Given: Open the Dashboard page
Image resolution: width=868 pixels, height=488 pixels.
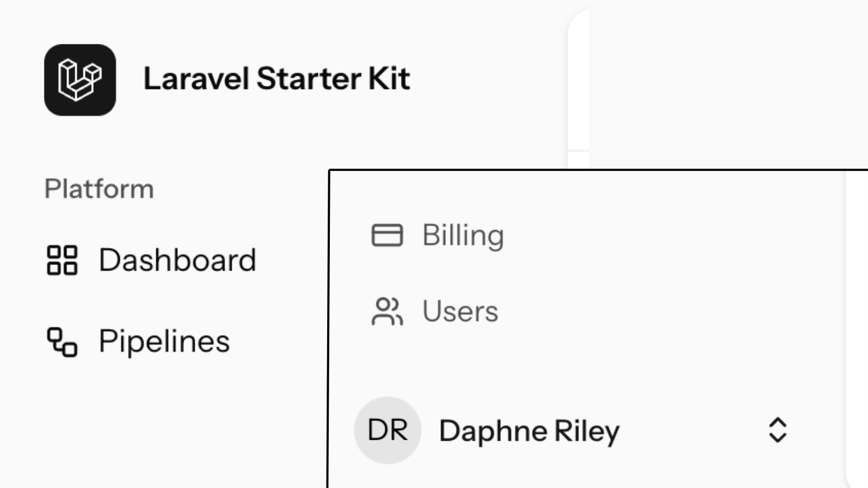Looking at the screenshot, I should (177, 260).
